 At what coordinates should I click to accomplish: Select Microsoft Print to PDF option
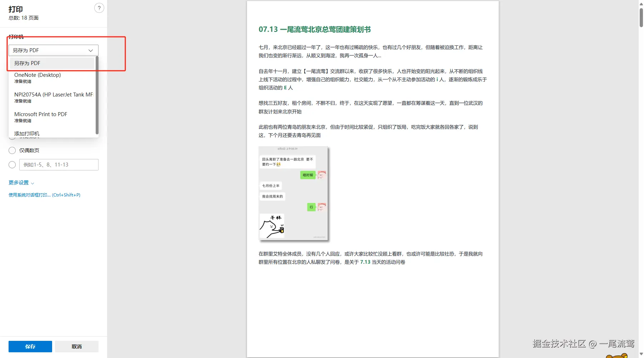coord(52,117)
